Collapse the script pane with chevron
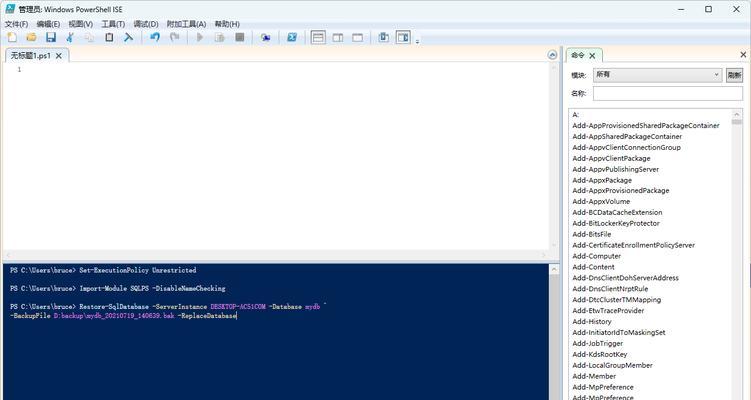 coord(552,55)
